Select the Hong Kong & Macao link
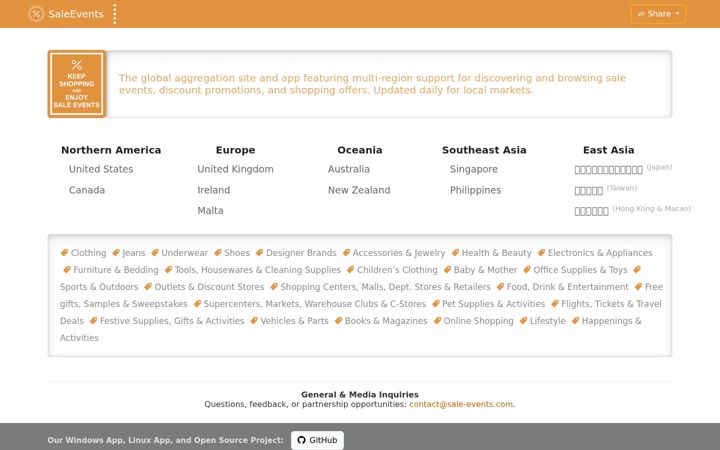The image size is (720, 450). point(632,210)
